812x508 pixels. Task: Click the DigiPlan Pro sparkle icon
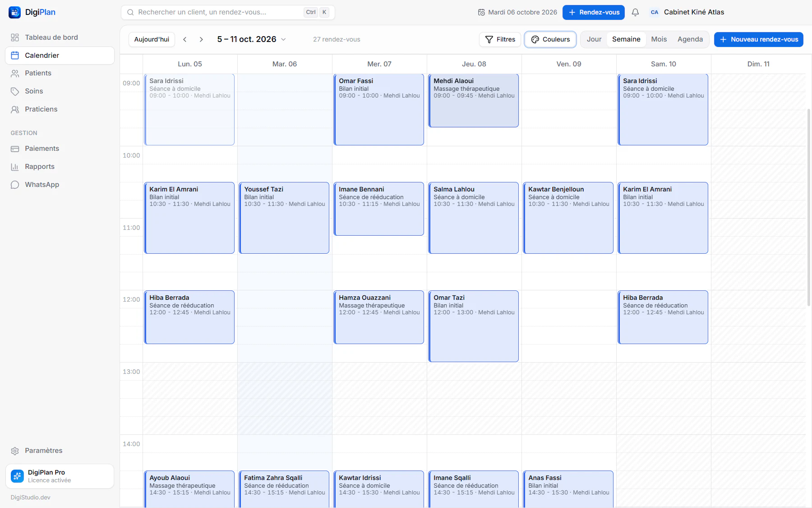click(x=17, y=476)
